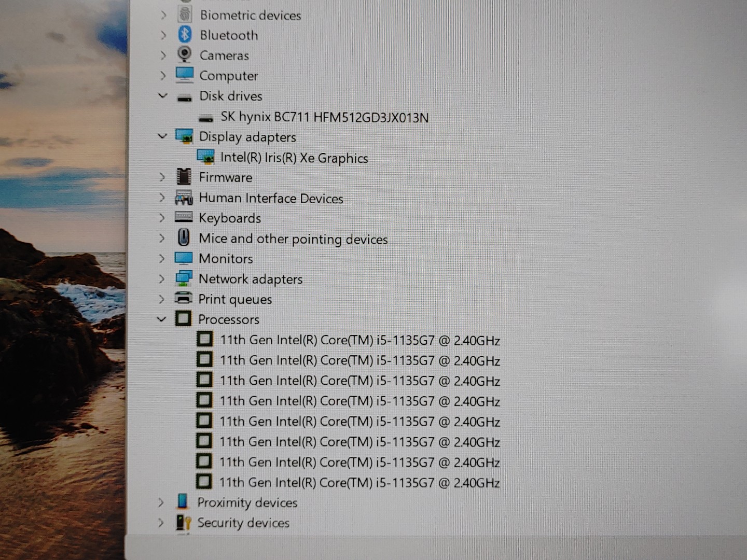Viewport: 747px width, 560px height.
Task: Select the Monitors device icon
Action: coord(184,258)
